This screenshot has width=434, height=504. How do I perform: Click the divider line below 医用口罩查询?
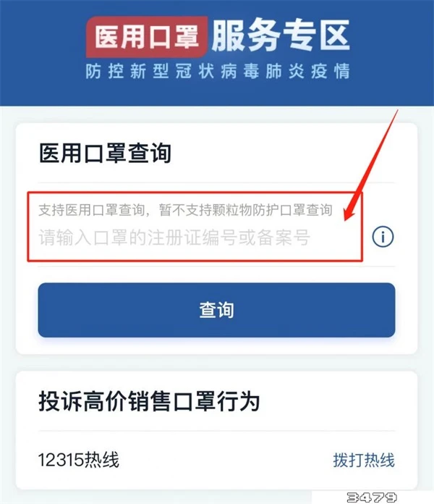(x=216, y=182)
